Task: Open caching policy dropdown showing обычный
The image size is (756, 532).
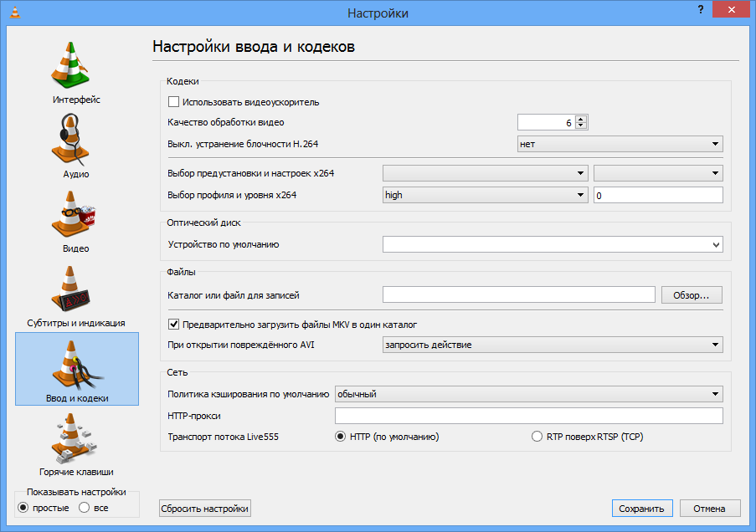Action: tap(529, 394)
